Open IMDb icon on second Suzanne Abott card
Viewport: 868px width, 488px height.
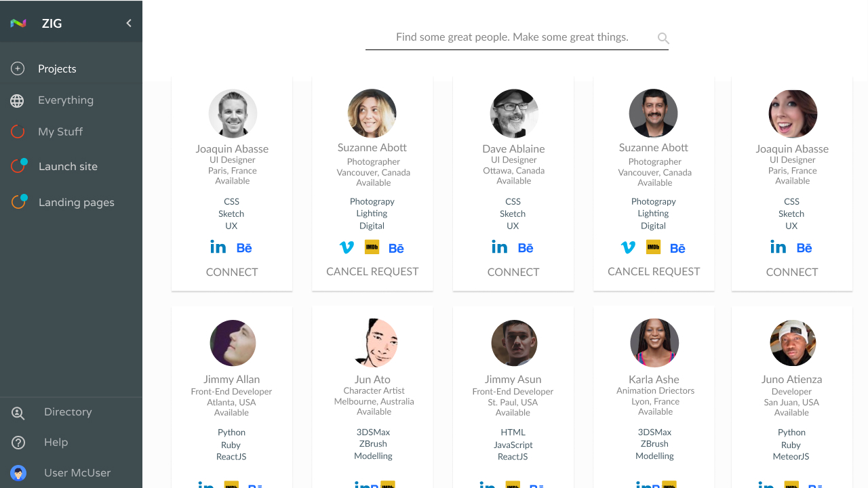pos(653,247)
